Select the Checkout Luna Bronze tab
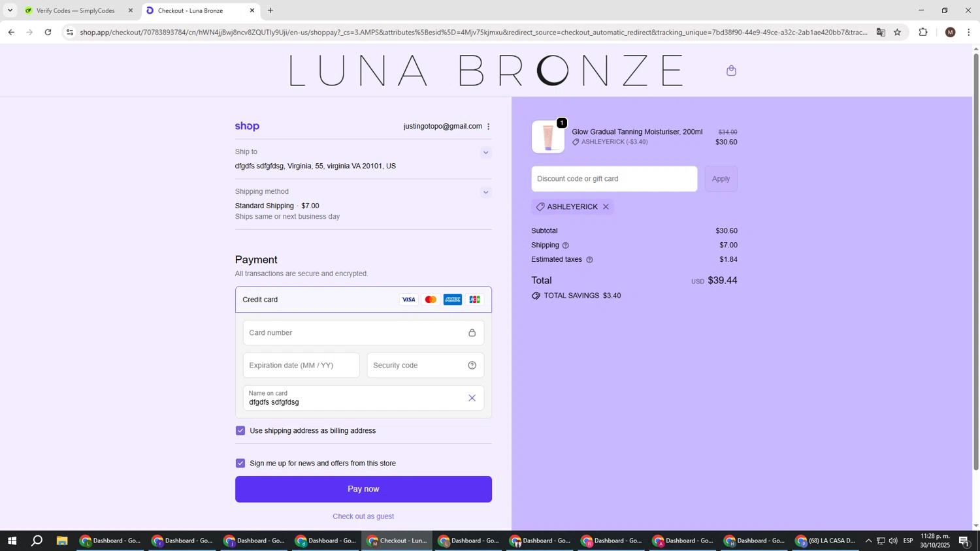 coord(191,10)
